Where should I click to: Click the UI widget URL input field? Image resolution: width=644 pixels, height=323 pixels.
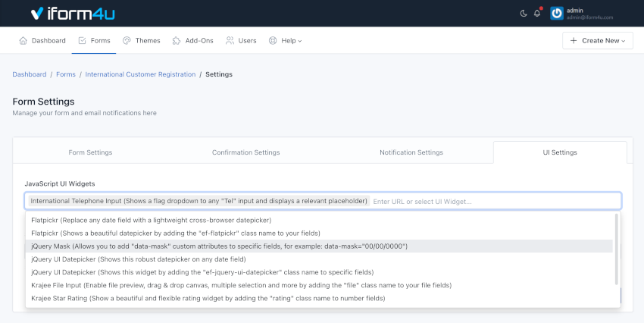pyautogui.click(x=492, y=201)
